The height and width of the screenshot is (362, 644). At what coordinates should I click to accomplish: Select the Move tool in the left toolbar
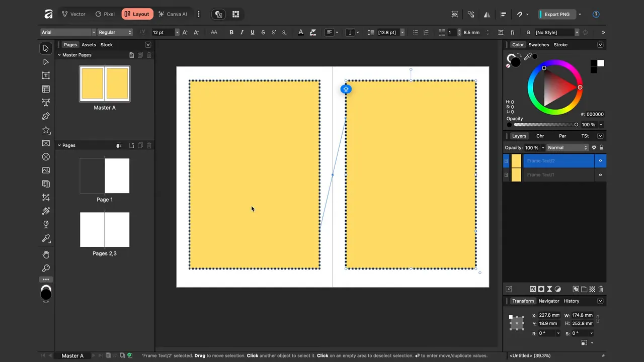(x=46, y=48)
